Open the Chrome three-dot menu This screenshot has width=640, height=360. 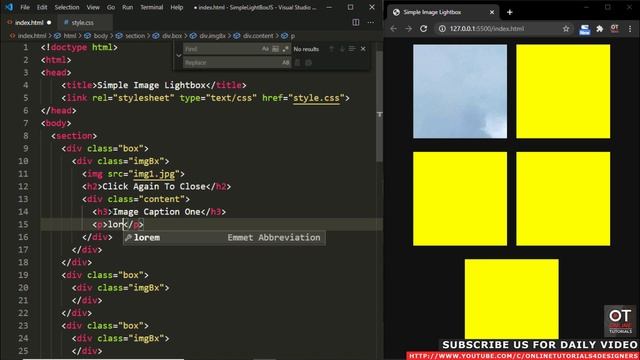coord(630,29)
